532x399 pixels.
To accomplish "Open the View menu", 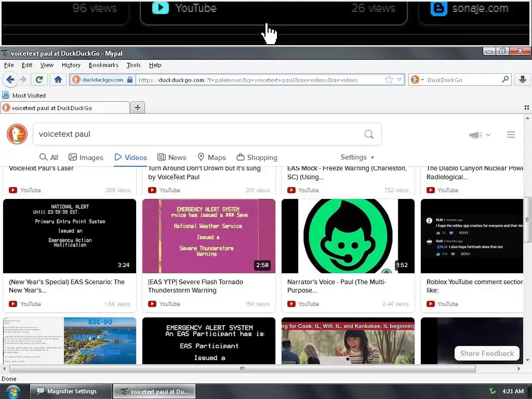I will [x=47, y=65].
